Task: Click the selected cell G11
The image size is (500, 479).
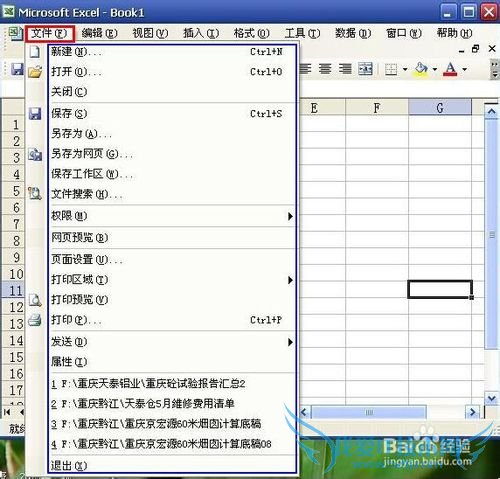Action: tap(440, 289)
